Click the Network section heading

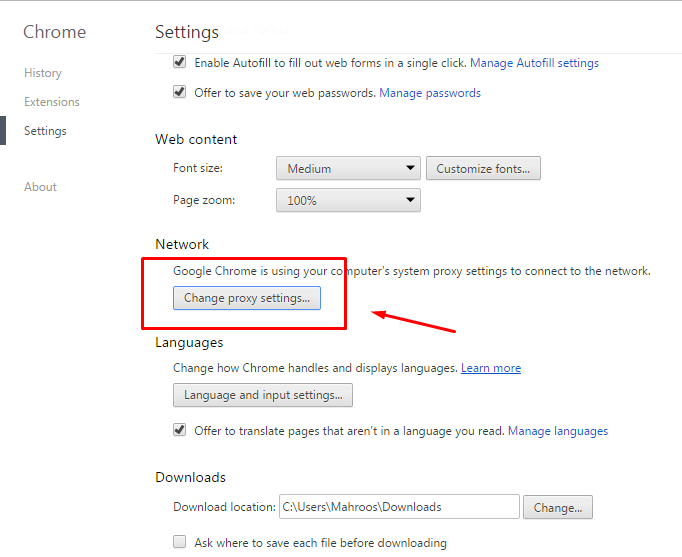[x=182, y=244]
